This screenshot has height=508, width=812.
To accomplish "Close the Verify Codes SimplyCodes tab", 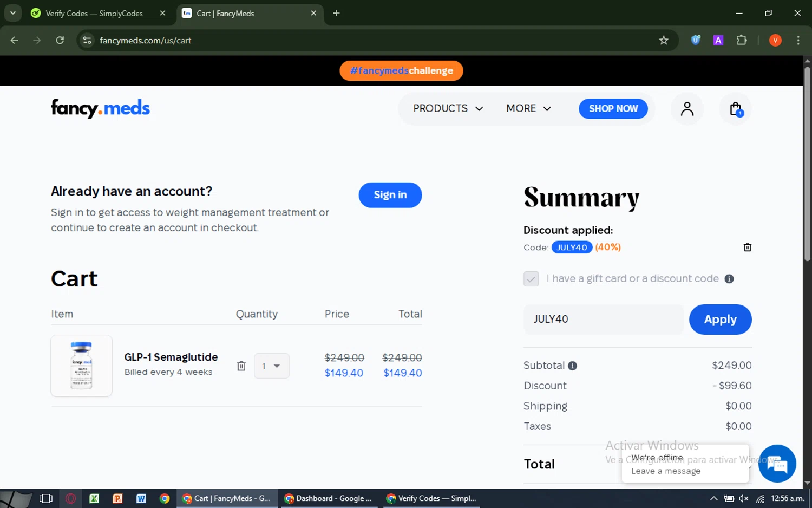I will (162, 13).
